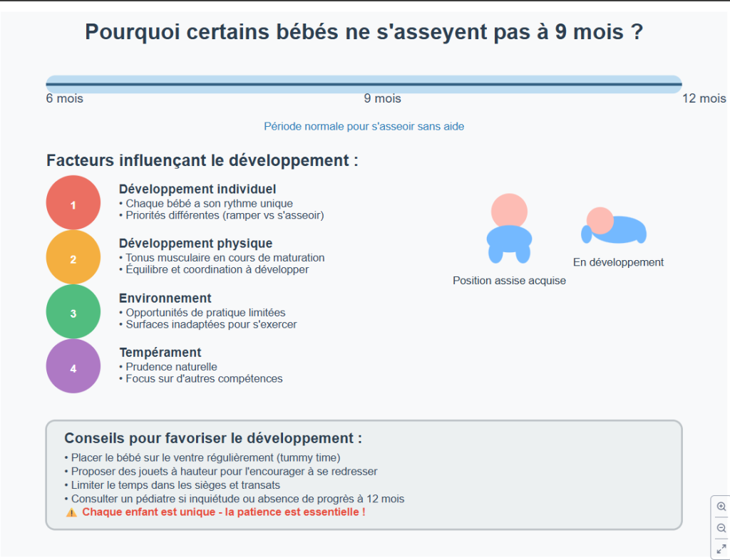Select the 'Environnement' factor heading
The image size is (730, 560).
(165, 298)
